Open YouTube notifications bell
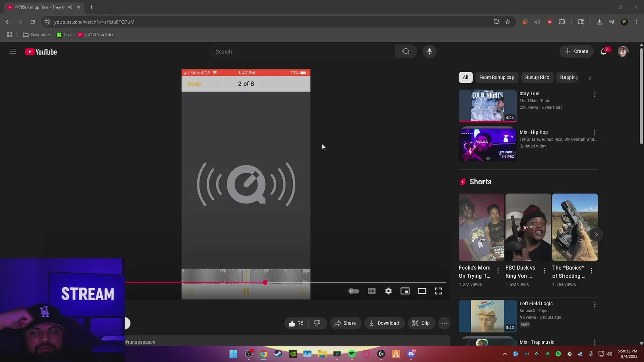Screen dimensions: 644x362 click(604, 51)
